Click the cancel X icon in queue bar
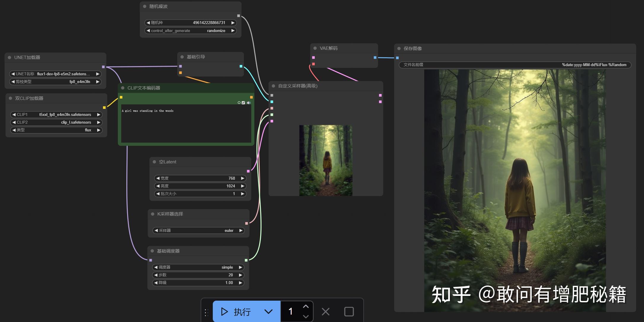This screenshot has height=322, width=644. (325, 312)
